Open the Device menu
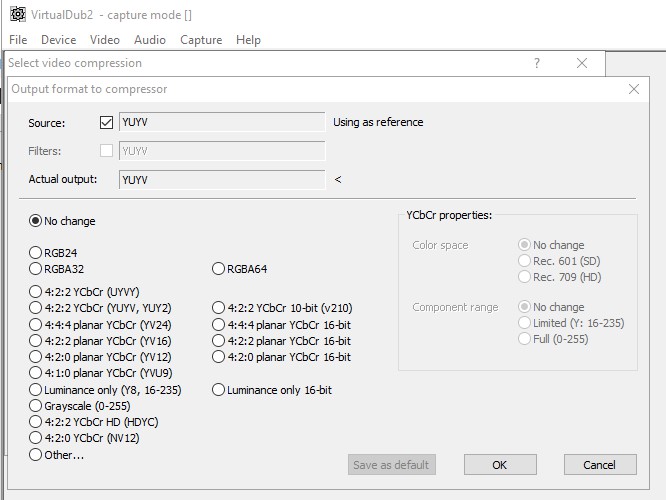This screenshot has height=500, width=666. click(x=58, y=40)
